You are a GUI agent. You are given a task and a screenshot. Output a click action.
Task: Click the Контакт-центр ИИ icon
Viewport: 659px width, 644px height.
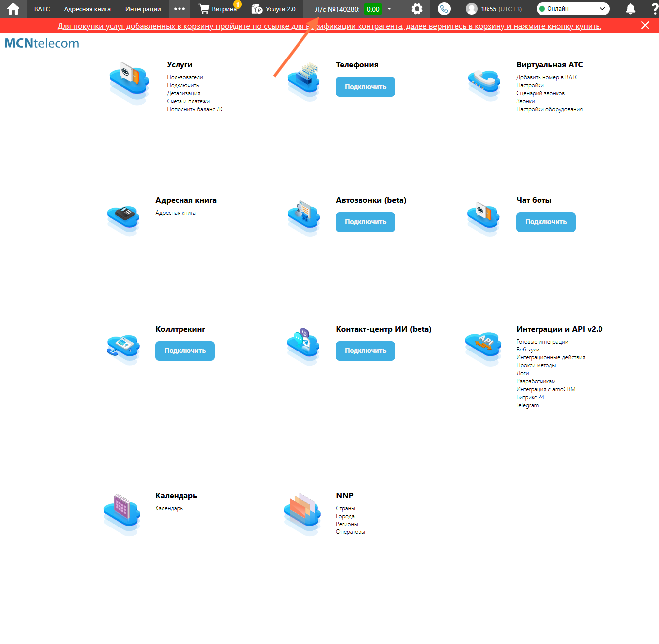(303, 346)
